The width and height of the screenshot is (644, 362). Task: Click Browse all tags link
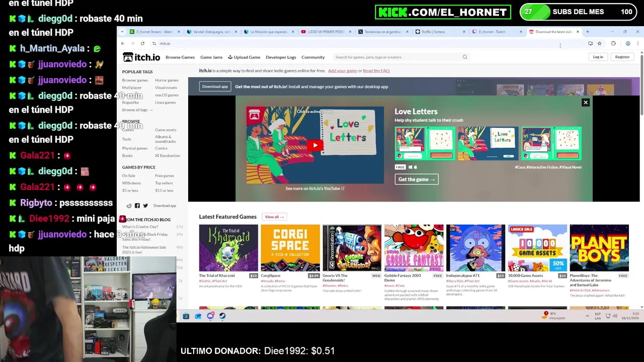click(137, 110)
